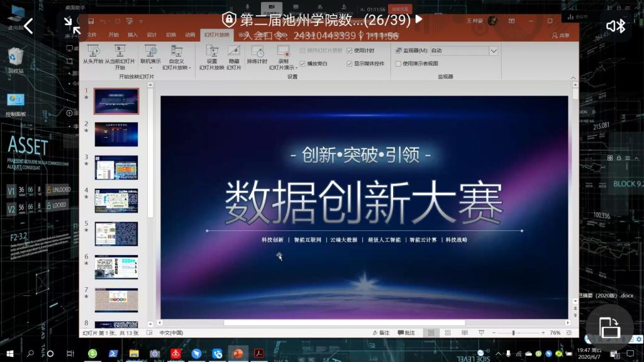The width and height of the screenshot is (644, 362).
Task: Toggle the 使用计时 checkbox
Action: 350,50
